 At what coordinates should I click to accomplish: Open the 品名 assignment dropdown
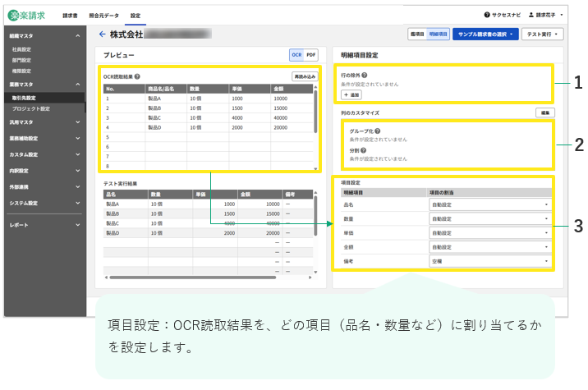coord(490,204)
